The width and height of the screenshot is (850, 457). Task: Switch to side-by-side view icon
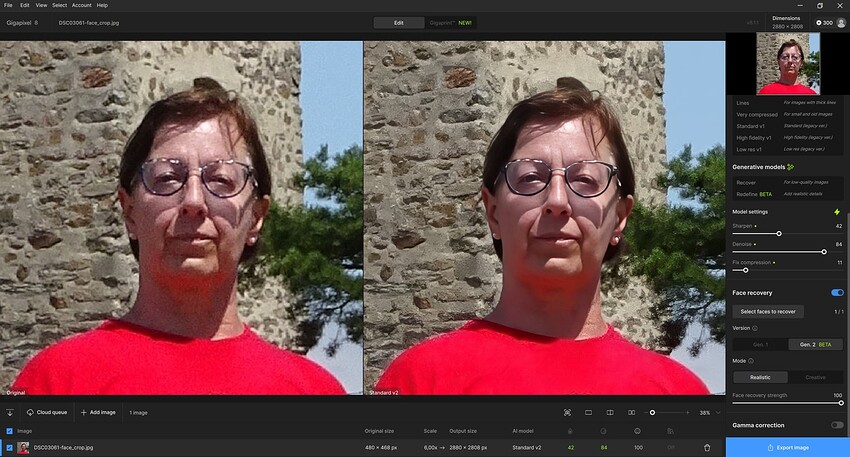pos(632,413)
